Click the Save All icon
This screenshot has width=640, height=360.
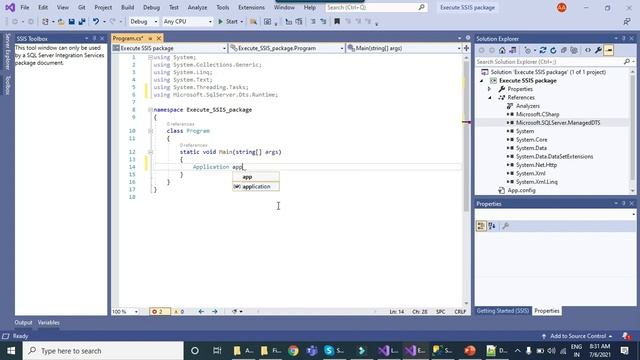tap(82, 22)
